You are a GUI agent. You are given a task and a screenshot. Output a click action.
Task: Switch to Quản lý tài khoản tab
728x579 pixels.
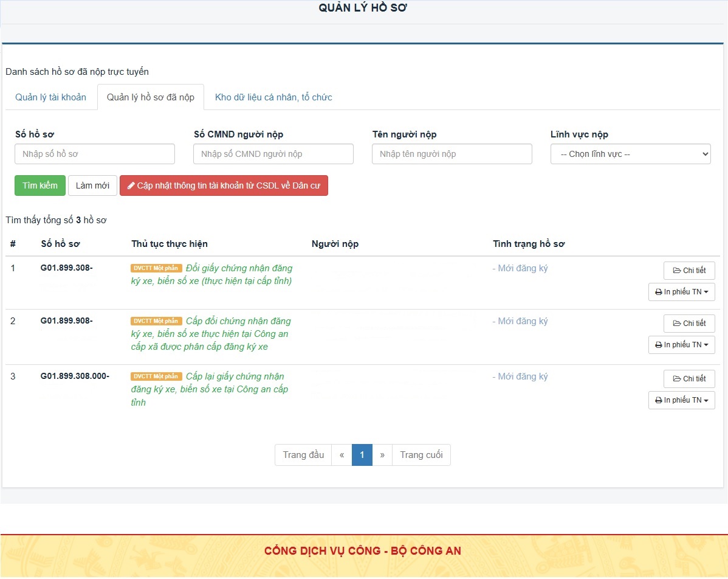tap(50, 97)
